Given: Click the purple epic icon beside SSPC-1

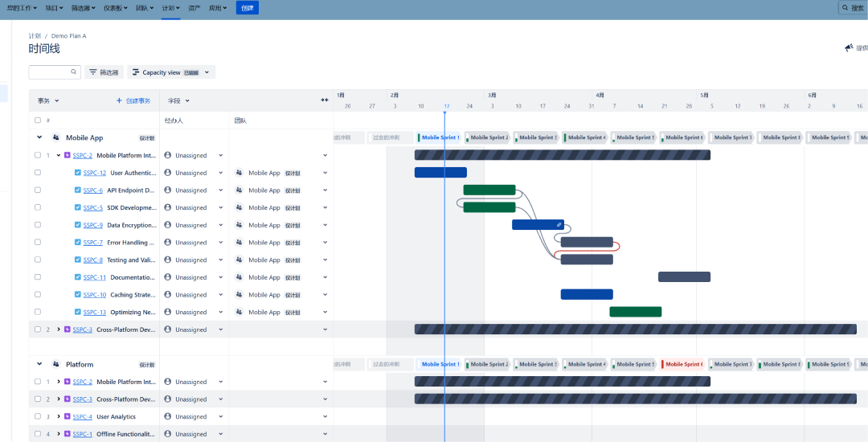Looking at the screenshot, I should (68, 434).
